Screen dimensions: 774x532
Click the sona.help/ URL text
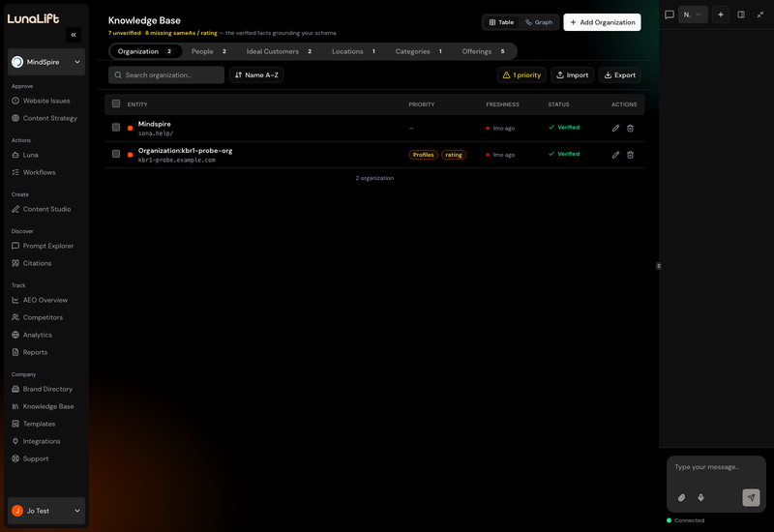click(x=156, y=133)
